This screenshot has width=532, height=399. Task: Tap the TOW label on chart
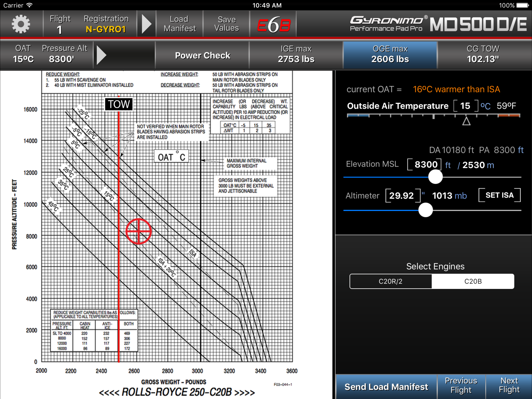[x=119, y=104]
